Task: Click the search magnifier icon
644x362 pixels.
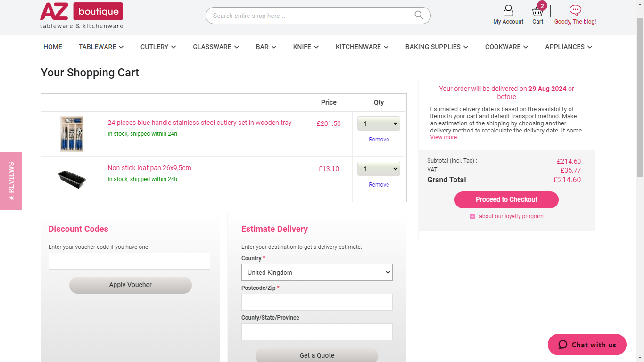Action: [x=419, y=15]
